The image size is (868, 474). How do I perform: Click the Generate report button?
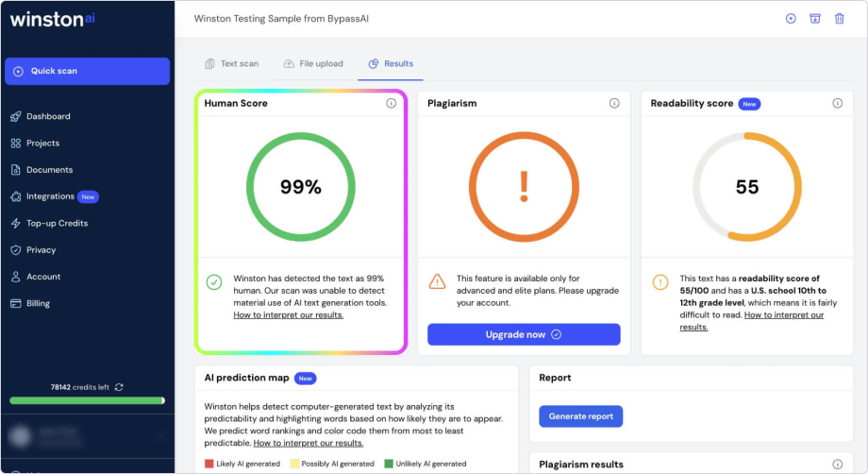click(580, 416)
